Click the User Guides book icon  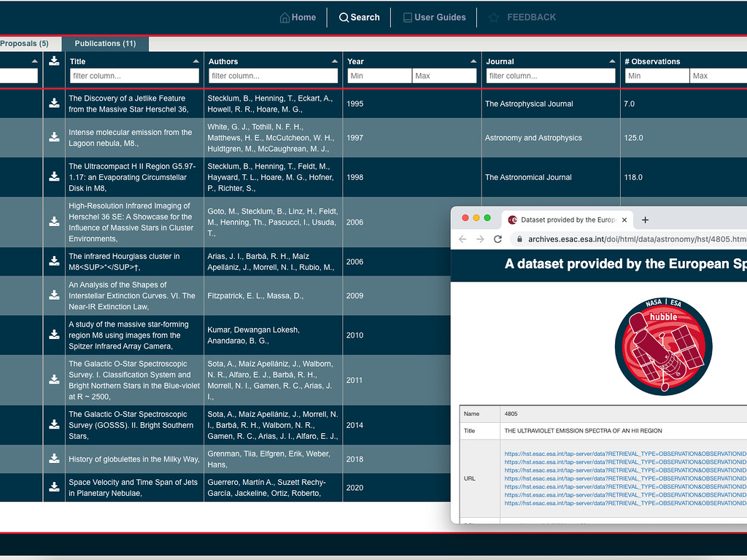407,17
